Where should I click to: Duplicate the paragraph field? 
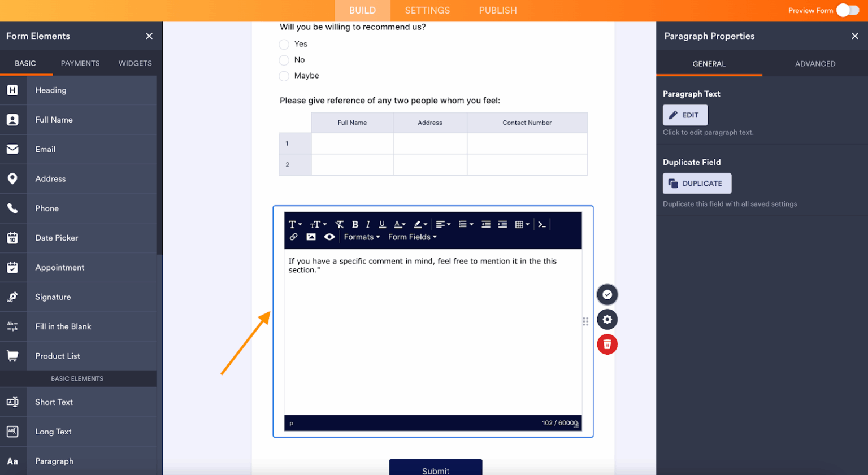click(697, 183)
